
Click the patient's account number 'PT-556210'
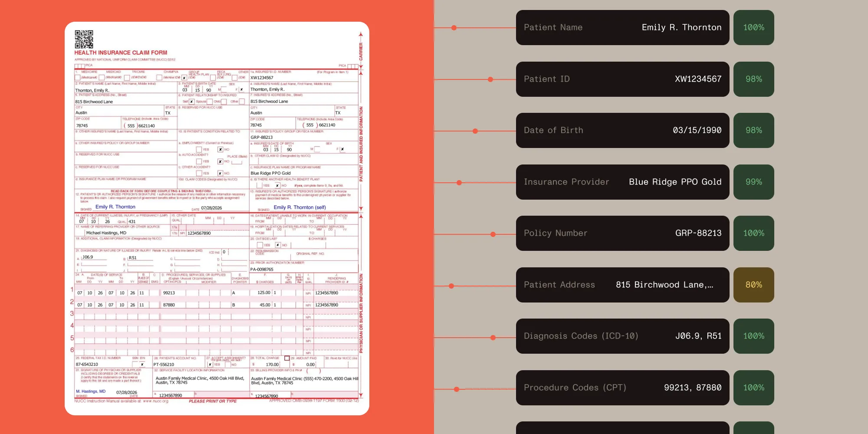point(164,365)
